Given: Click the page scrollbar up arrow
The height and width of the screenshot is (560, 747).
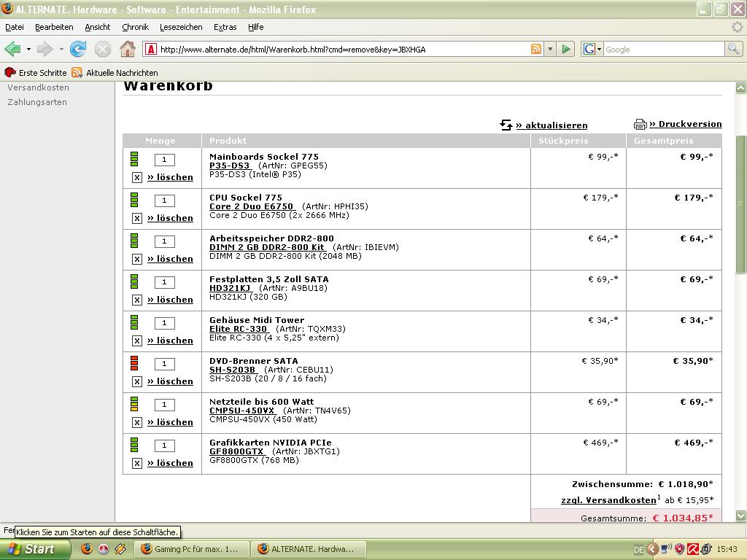Looking at the screenshot, I should coord(740,87).
